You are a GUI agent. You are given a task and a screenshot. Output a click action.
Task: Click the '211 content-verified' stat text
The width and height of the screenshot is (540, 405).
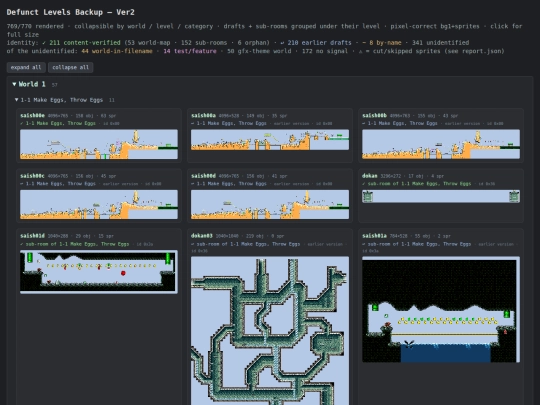click(x=85, y=43)
